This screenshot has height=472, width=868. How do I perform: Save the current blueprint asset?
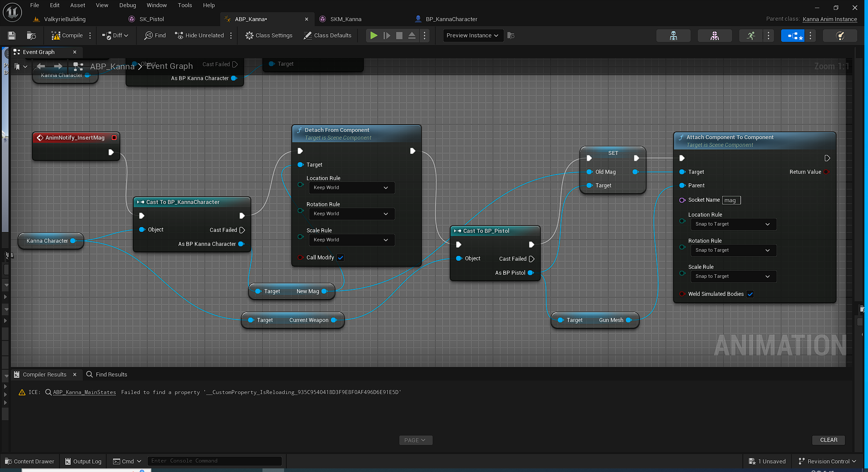[12, 36]
